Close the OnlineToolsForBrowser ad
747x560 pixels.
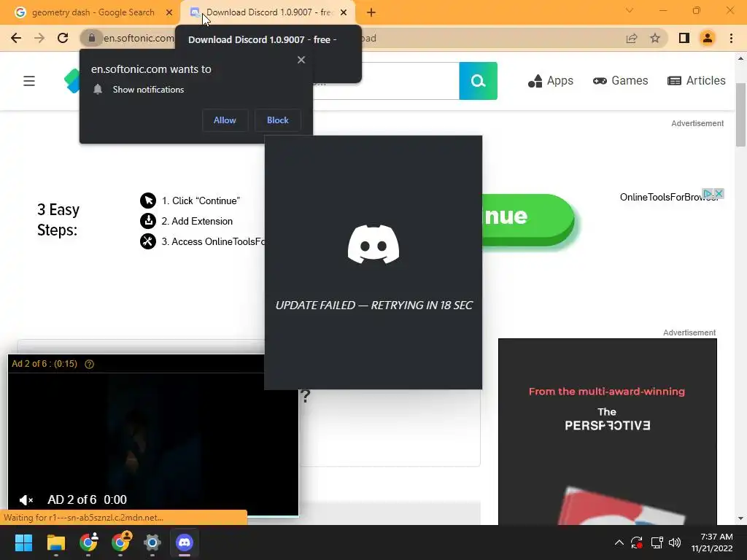click(719, 193)
